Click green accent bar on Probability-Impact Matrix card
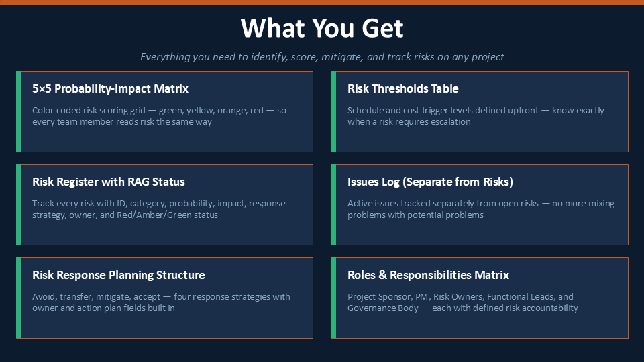Image resolution: width=644 pixels, height=362 pixels. 19,112
